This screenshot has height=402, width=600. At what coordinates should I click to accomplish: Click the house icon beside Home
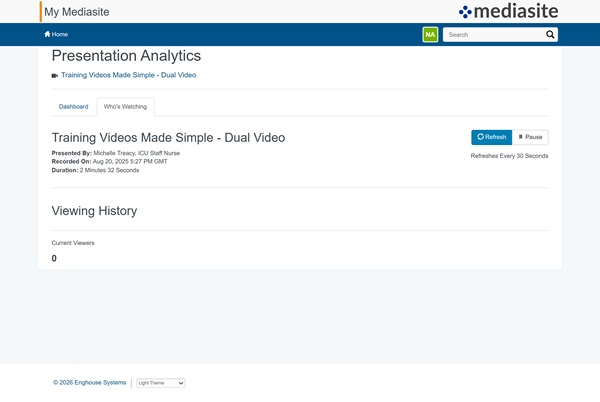47,34
